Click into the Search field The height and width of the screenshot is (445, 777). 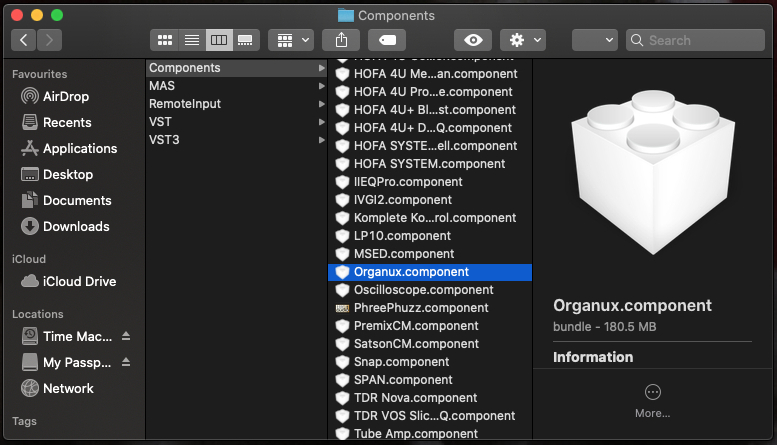tap(695, 40)
